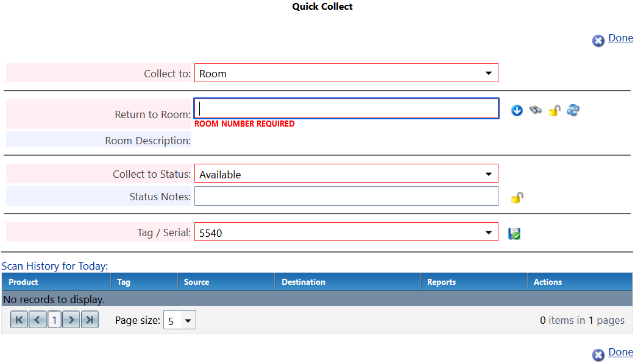Click the blue refresh icon near Return to Room
The height and width of the screenshot is (364, 638).
573,110
